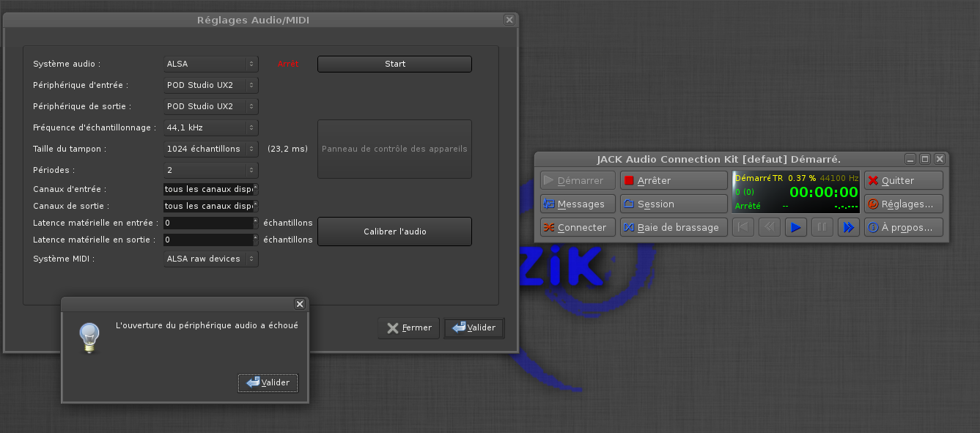The height and width of the screenshot is (433, 980).
Task: Click the red Arrêt status text
Action: pos(288,64)
